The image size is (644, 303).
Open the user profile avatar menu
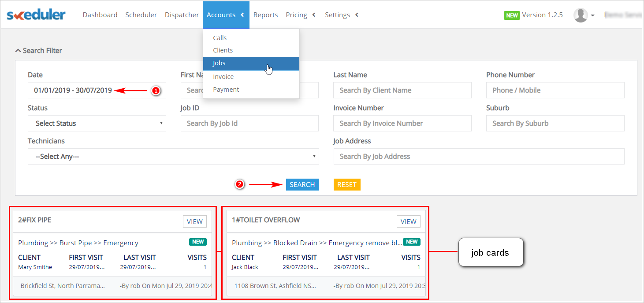[x=581, y=15]
